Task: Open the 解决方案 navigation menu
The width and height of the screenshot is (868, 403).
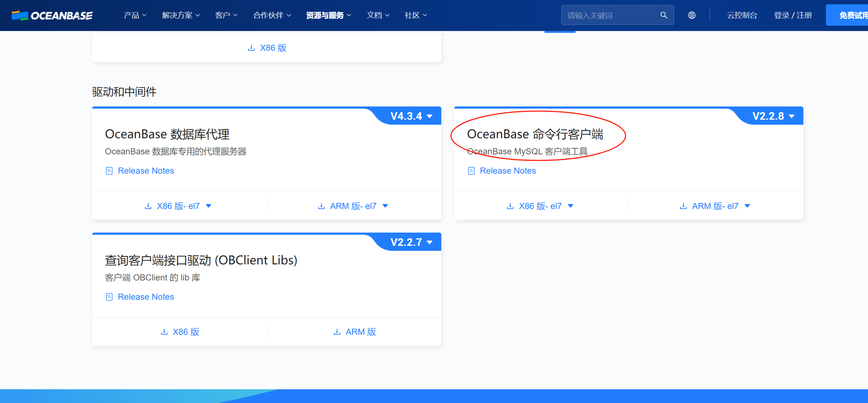Action: coord(181,15)
